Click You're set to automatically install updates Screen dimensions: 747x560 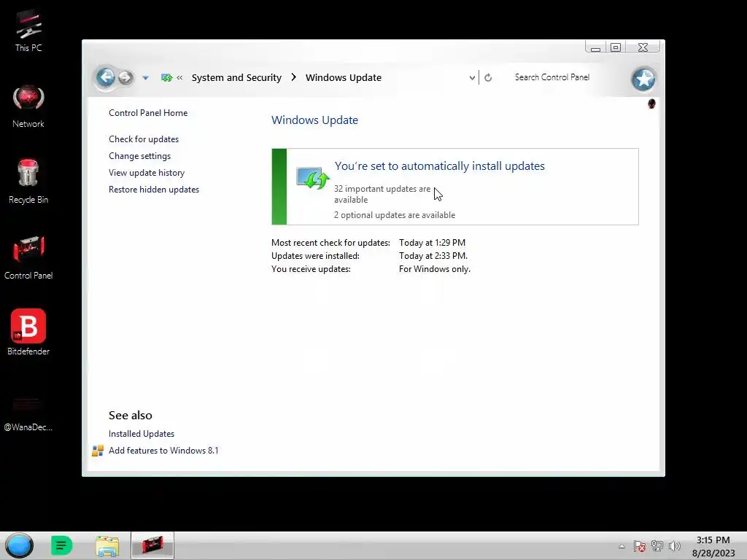439,166
